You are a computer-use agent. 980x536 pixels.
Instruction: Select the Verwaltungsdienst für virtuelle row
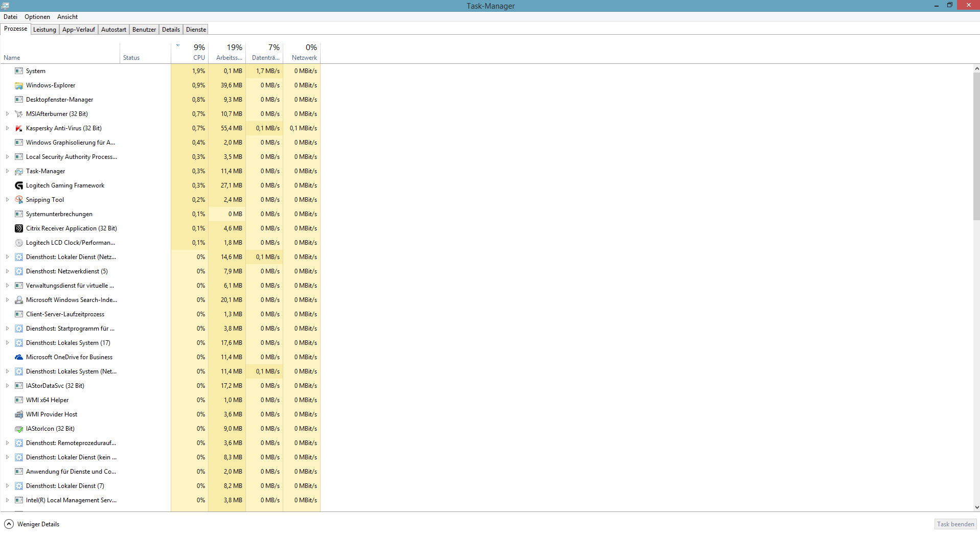(161, 286)
